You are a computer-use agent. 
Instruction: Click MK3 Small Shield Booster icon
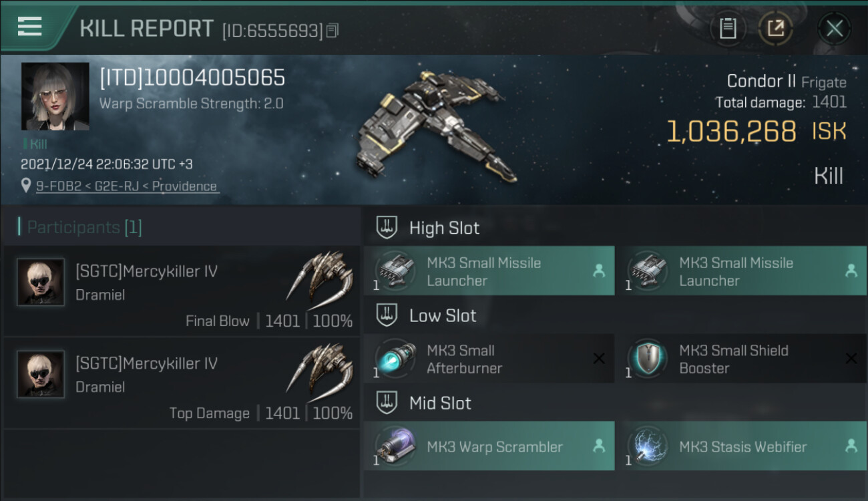648,359
